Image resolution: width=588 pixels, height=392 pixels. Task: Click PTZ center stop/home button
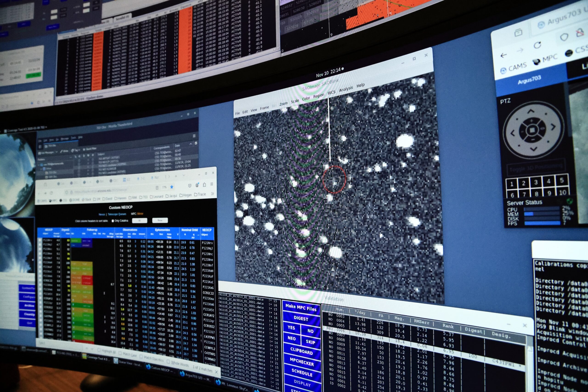532,130
